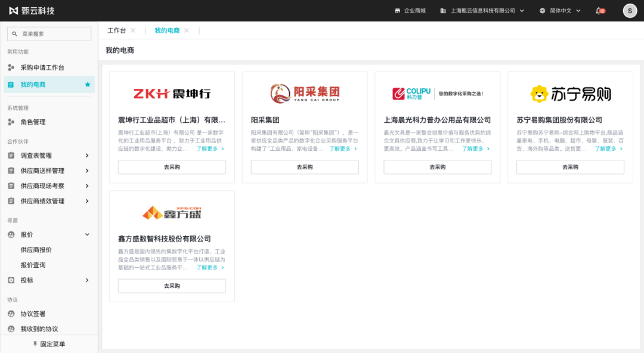Click the 角色管理 icon
The height and width of the screenshot is (353, 644).
(x=11, y=122)
